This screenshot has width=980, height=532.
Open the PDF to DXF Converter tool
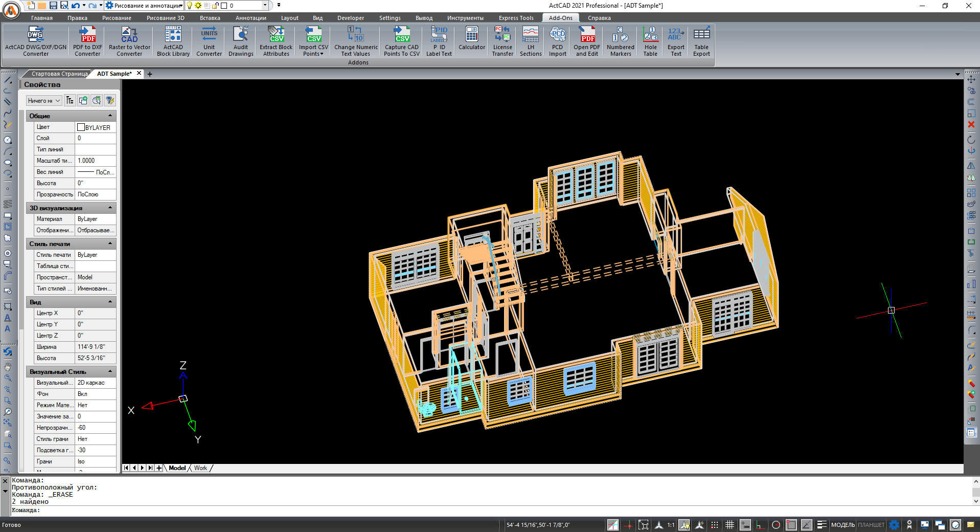click(x=87, y=41)
